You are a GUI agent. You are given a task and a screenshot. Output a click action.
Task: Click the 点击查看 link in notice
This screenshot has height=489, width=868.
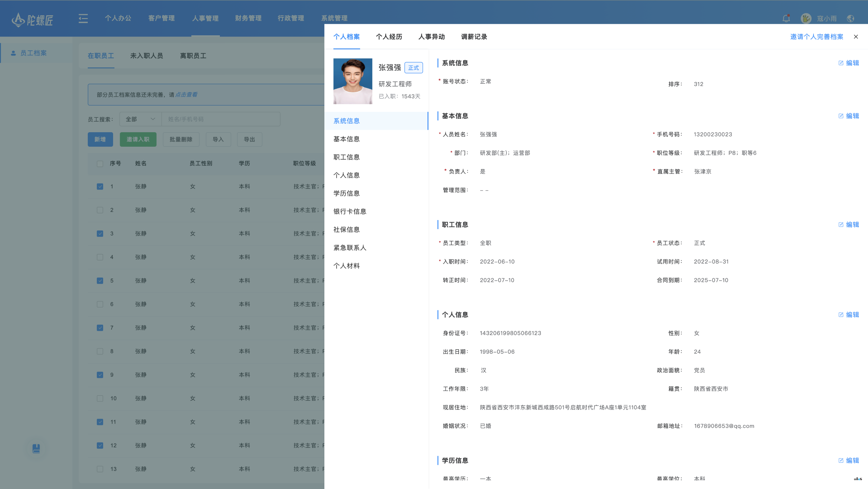(x=186, y=95)
